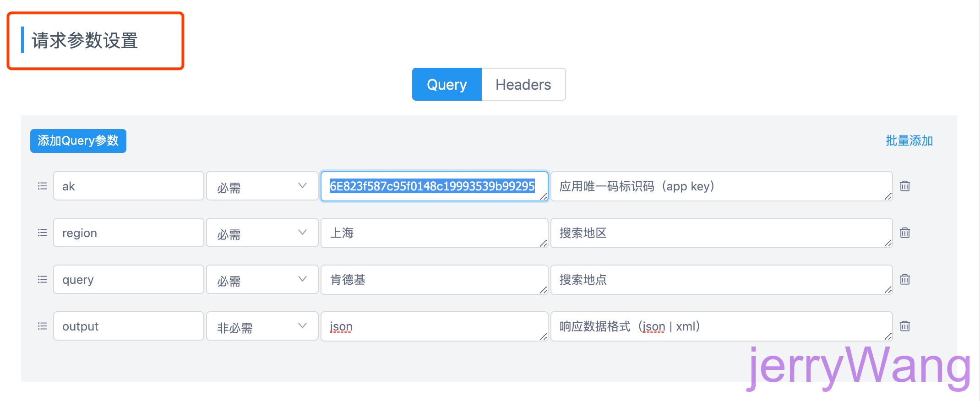
Task: Edit the 搜索地点 description field
Action: pyautogui.click(x=720, y=280)
